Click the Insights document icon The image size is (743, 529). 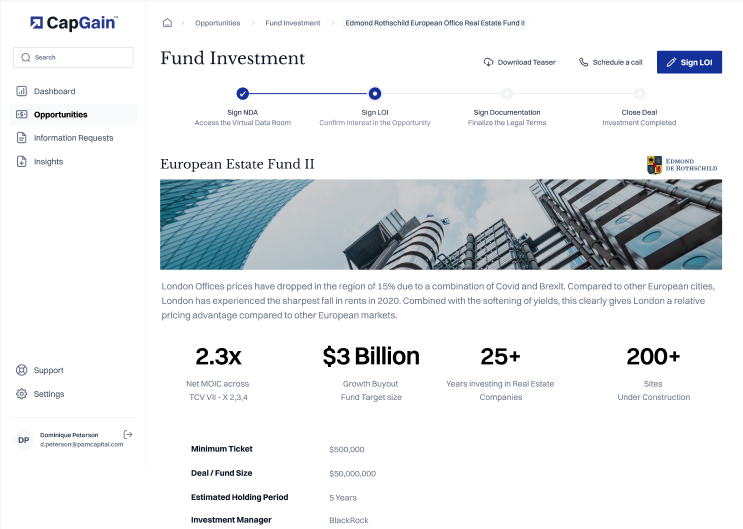point(22,162)
